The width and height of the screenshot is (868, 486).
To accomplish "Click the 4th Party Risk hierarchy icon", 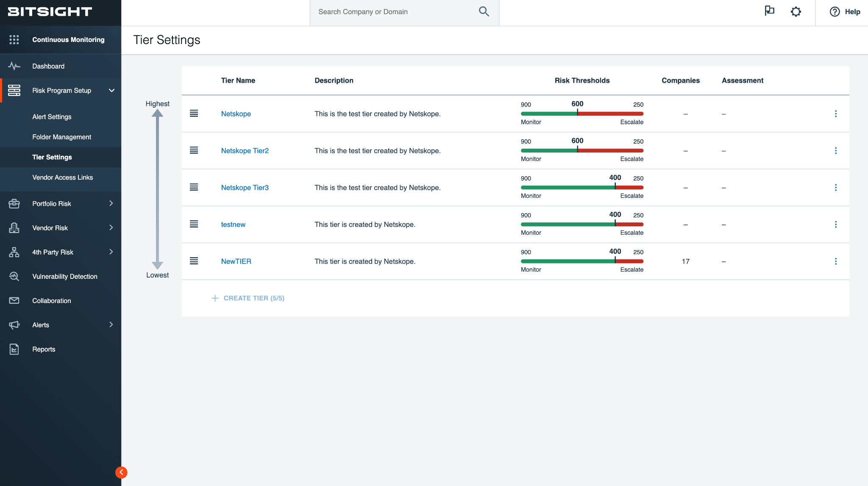I will pyautogui.click(x=14, y=252).
